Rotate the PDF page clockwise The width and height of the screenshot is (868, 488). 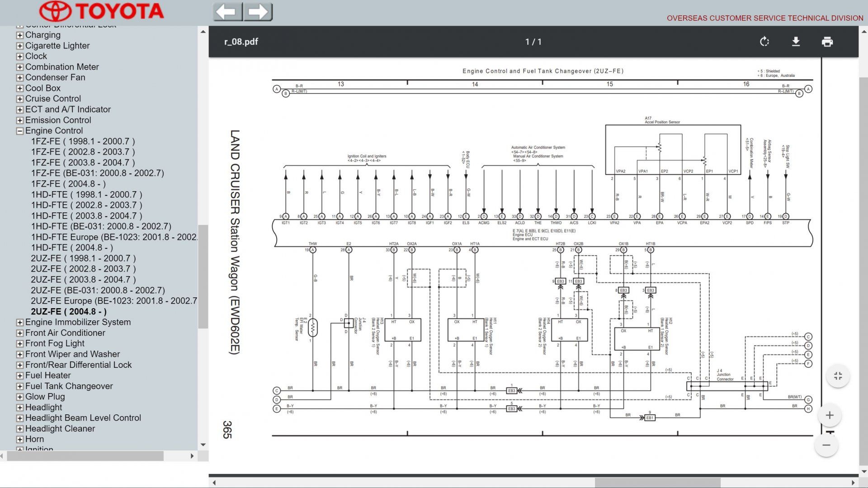tap(764, 42)
